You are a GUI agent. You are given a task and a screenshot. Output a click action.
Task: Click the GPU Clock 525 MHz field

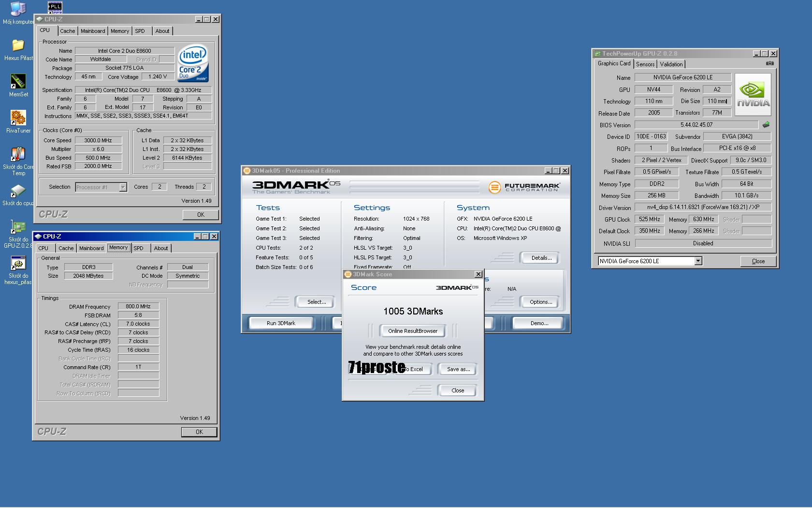[650, 219]
